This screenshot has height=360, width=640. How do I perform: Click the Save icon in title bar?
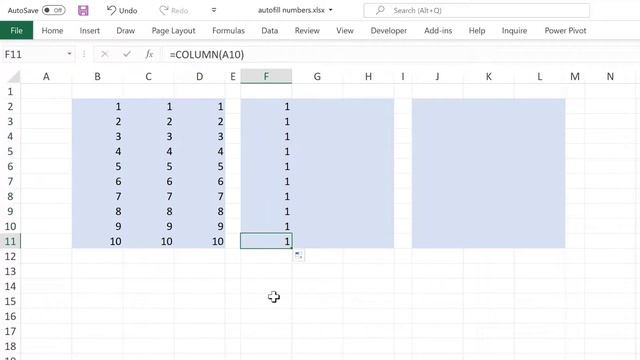pyautogui.click(x=83, y=10)
